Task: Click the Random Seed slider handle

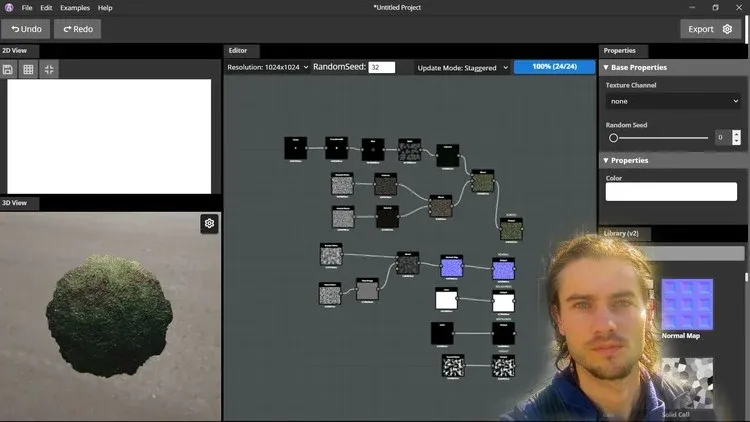Action: click(x=613, y=138)
